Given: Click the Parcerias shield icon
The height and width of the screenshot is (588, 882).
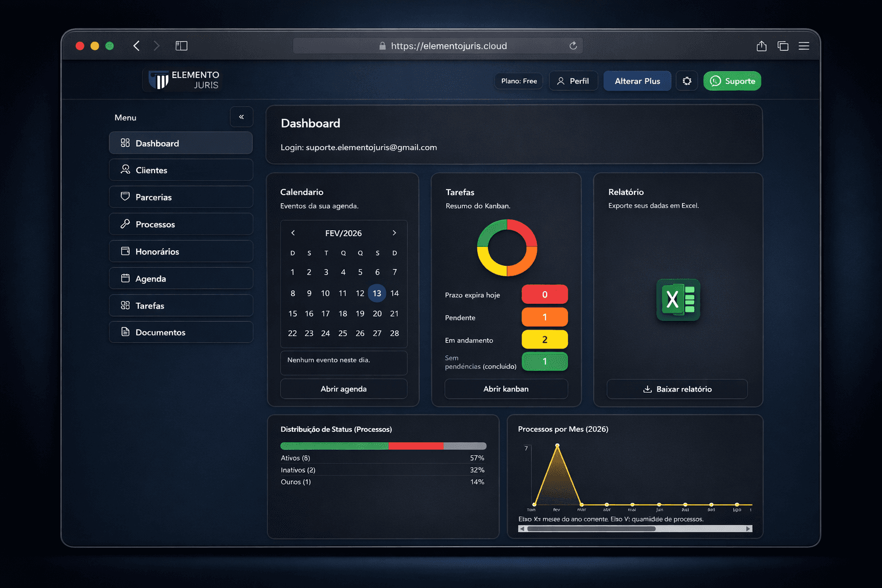Looking at the screenshot, I should point(125,196).
